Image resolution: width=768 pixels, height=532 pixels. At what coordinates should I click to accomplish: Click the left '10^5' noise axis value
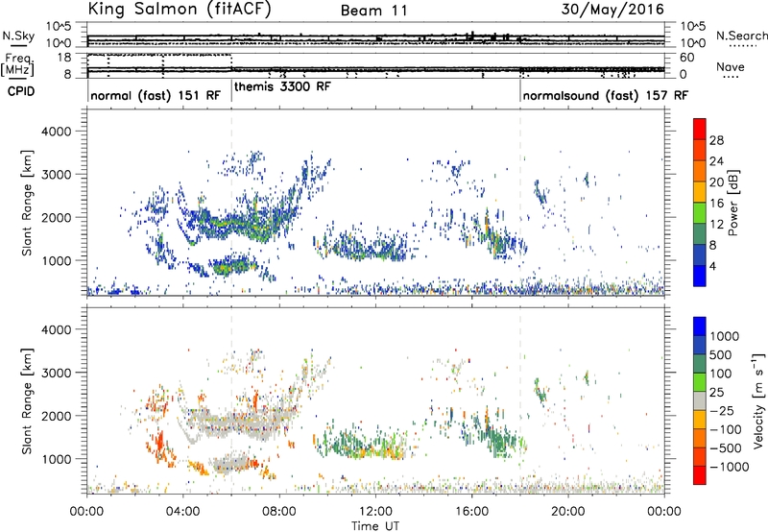(x=59, y=26)
